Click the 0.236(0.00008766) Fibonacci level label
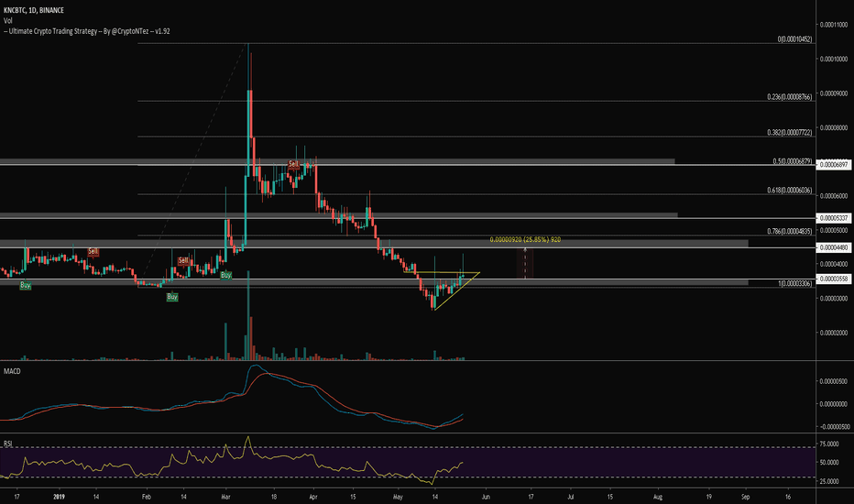This screenshot has width=854, height=504. 790,96
